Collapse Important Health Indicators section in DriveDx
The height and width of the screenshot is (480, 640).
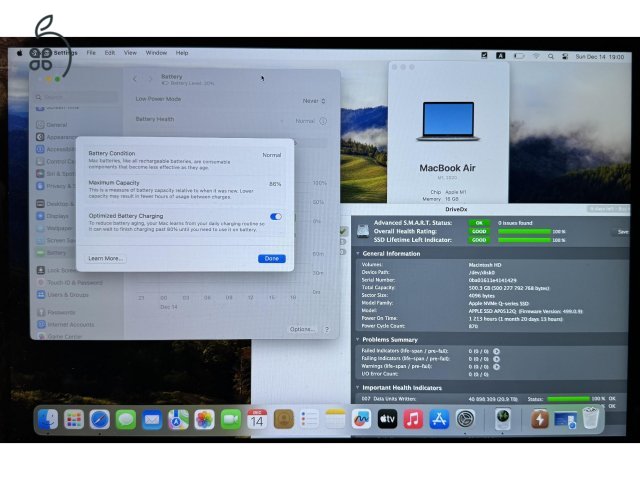[x=358, y=388]
